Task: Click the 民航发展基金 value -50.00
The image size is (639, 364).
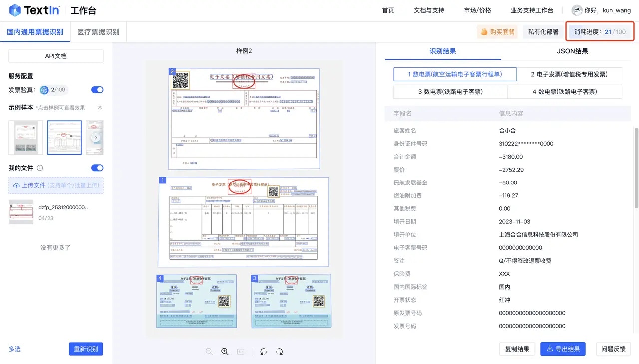Action: click(508, 182)
